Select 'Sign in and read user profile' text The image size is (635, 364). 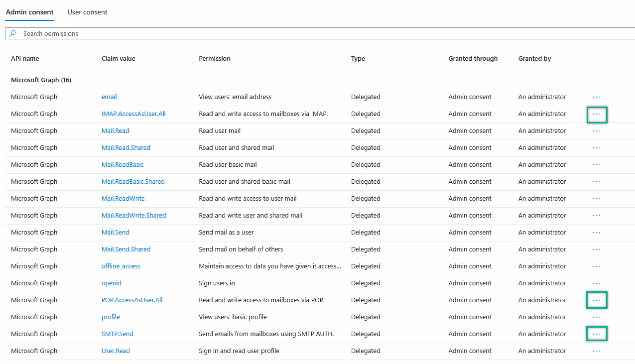tap(239, 351)
